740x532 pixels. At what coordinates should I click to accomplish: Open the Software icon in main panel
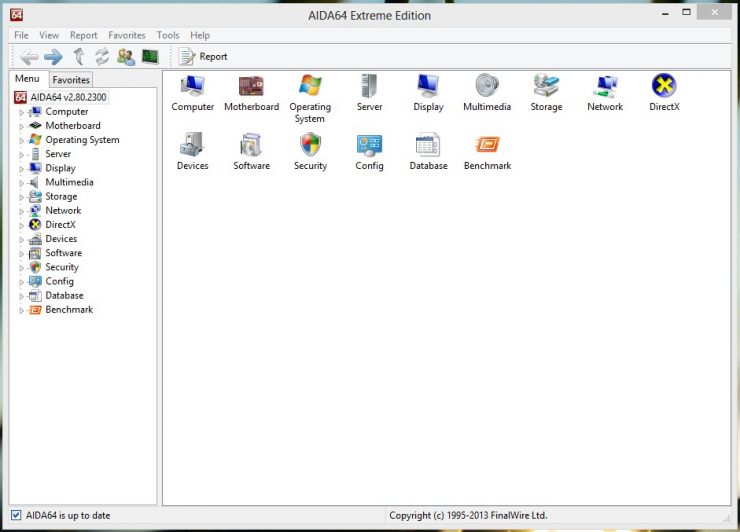(251, 144)
